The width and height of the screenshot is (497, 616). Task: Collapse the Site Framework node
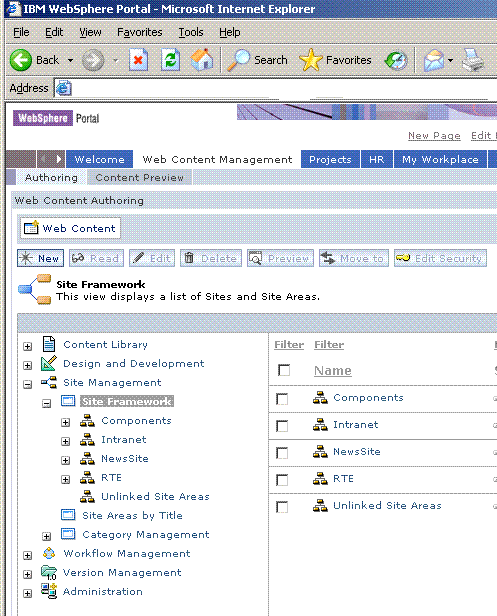coord(46,403)
